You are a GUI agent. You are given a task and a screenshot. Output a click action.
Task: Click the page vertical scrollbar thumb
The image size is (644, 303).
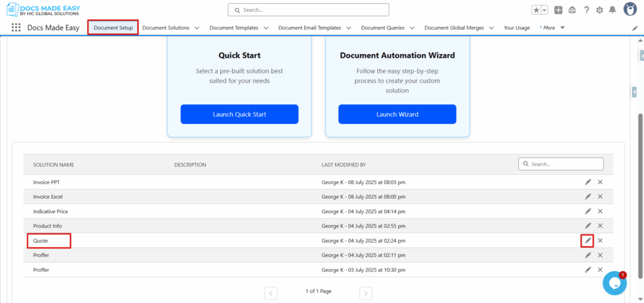[640, 195]
